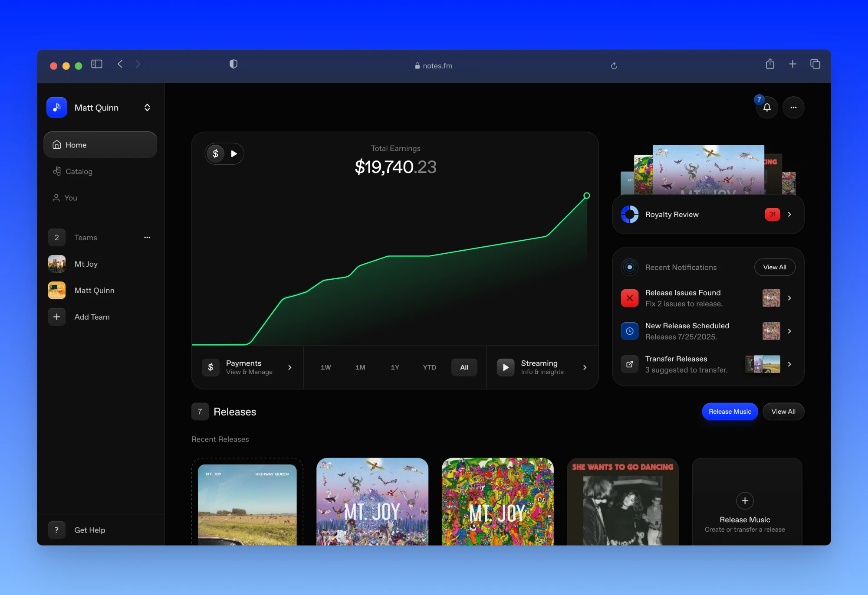
Task: Open the Highway Queen release cover
Action: (x=247, y=504)
